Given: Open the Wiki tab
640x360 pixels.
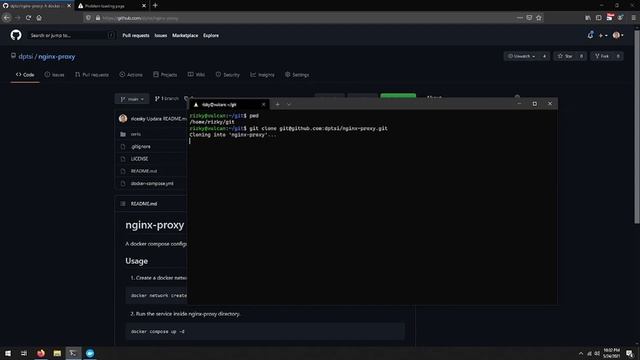Looking at the screenshot, I should click(x=196, y=75).
